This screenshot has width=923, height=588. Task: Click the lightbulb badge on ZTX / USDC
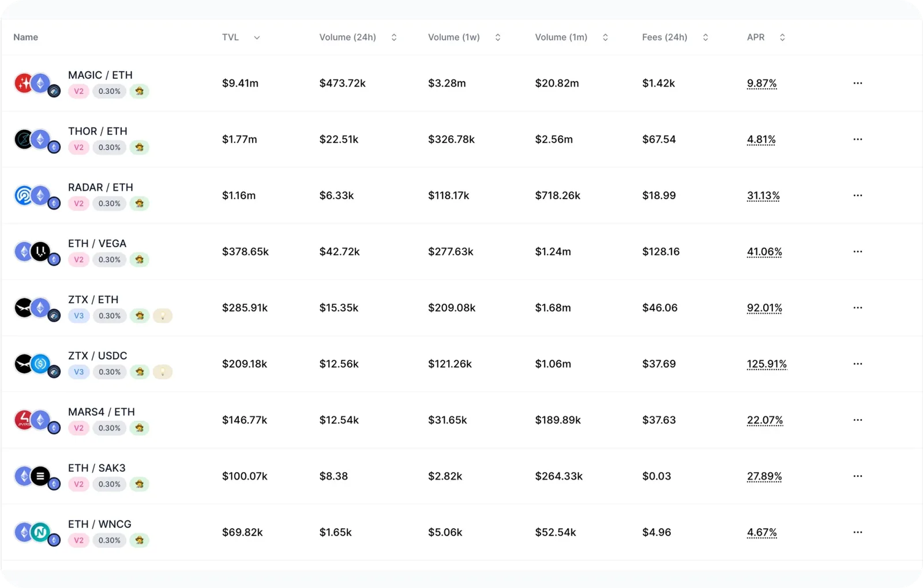163,372
